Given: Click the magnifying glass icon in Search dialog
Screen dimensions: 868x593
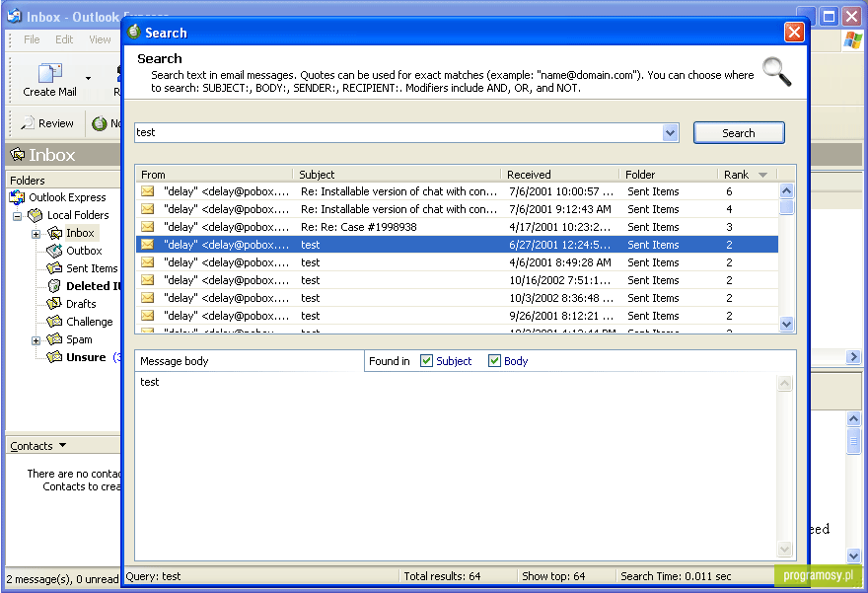Looking at the screenshot, I should (x=776, y=71).
